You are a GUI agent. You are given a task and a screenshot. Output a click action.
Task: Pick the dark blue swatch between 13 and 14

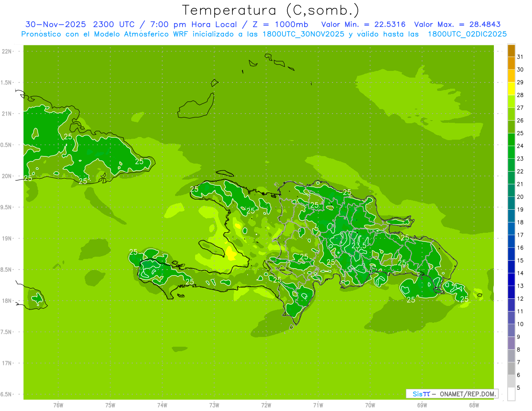[511, 279]
